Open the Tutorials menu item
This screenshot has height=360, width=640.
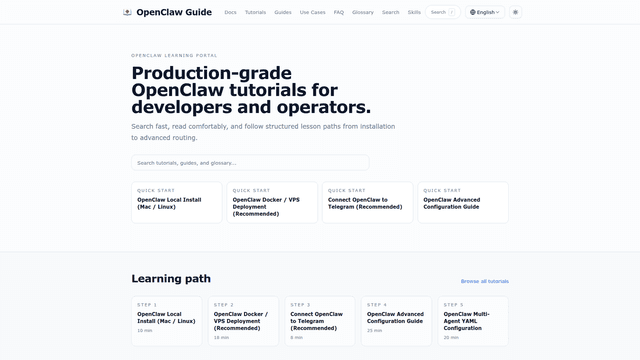pyautogui.click(x=256, y=12)
